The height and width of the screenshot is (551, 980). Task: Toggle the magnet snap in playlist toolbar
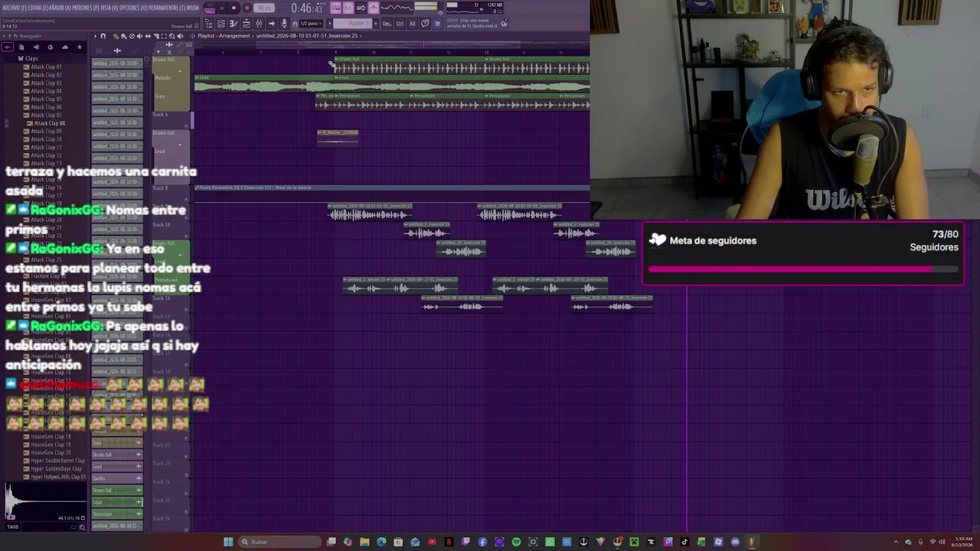pos(103,36)
